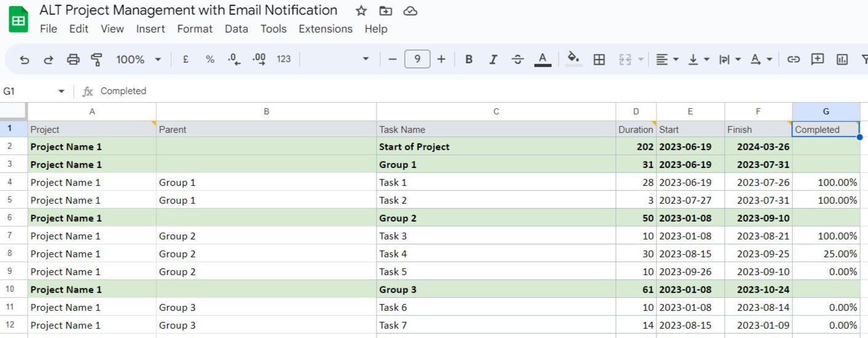Screen dimensions: 868x338
Task: Open the Extensions menu
Action: pyautogui.click(x=325, y=29)
